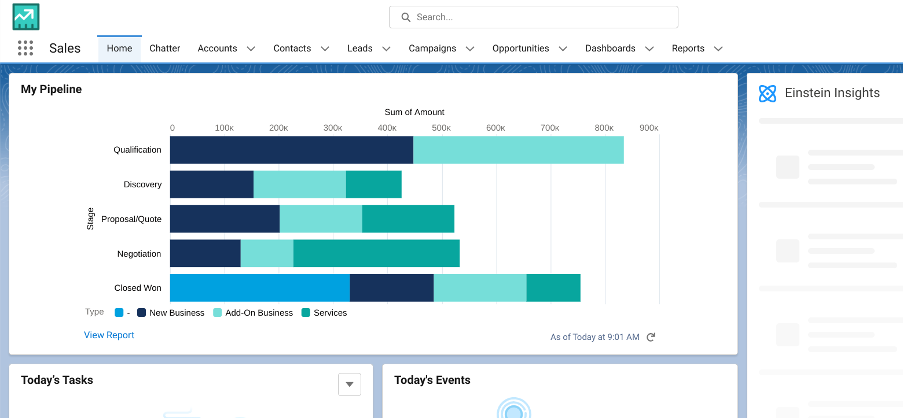Click the Discovery stage label
Screen dimensions: 904x418
(x=142, y=184)
